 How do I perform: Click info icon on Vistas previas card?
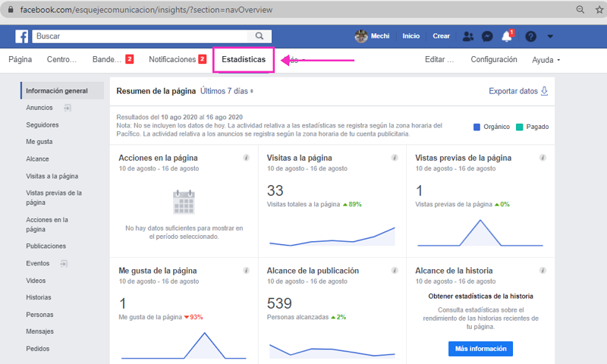(x=543, y=158)
